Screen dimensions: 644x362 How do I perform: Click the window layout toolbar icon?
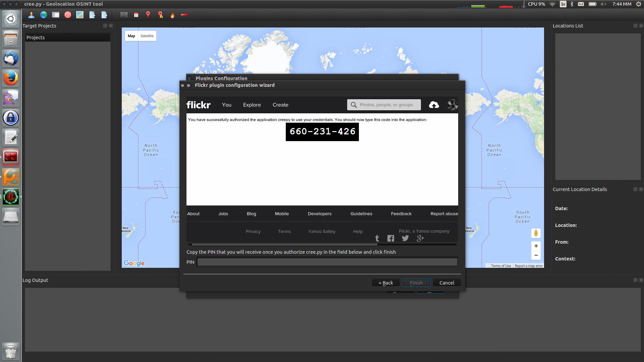pyautogui.click(x=56, y=15)
